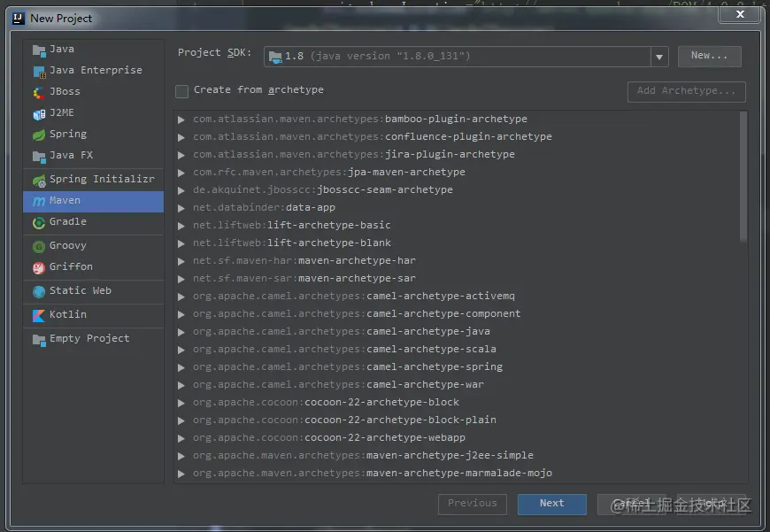Click the Java FX icon
The image size is (770, 532).
[x=39, y=156]
